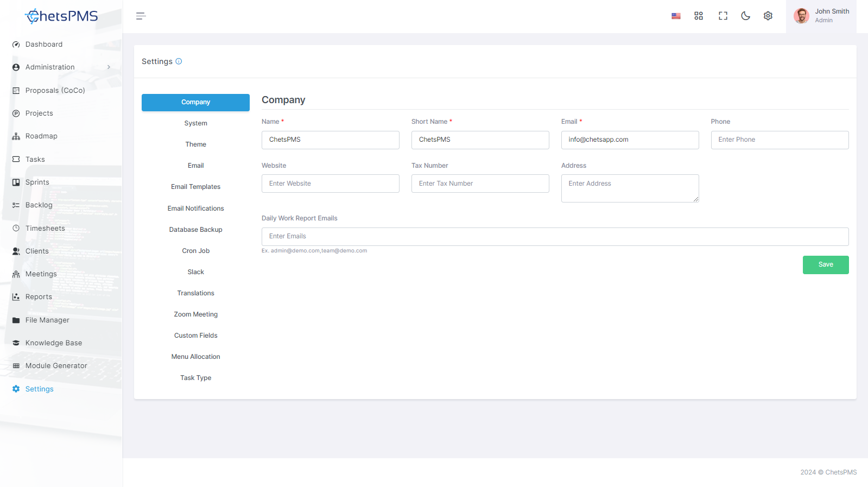Click the Tasks ticket icon
The height and width of the screenshot is (487, 868).
[x=16, y=160]
